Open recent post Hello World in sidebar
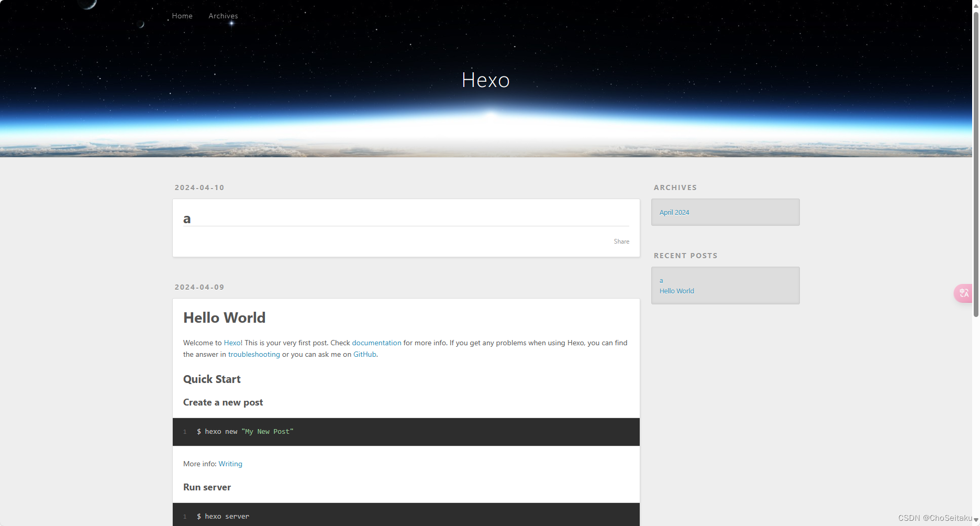This screenshot has width=980, height=526. 677,291
